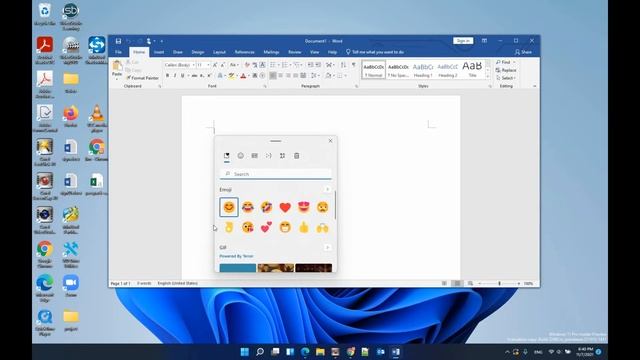The height and width of the screenshot is (360, 640).
Task: Apply the Normal style
Action: pos(373,70)
